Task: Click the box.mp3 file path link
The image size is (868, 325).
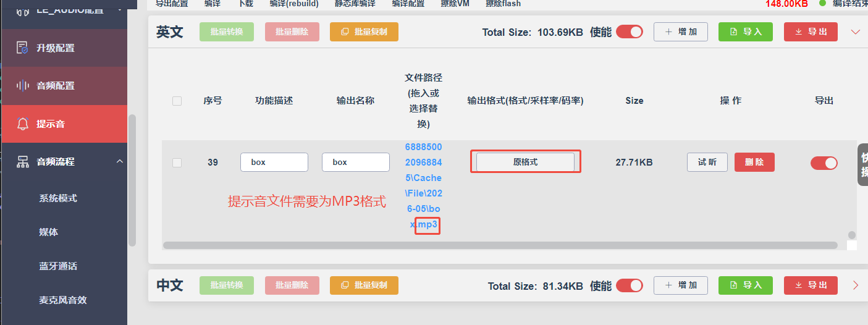Action: [424, 186]
